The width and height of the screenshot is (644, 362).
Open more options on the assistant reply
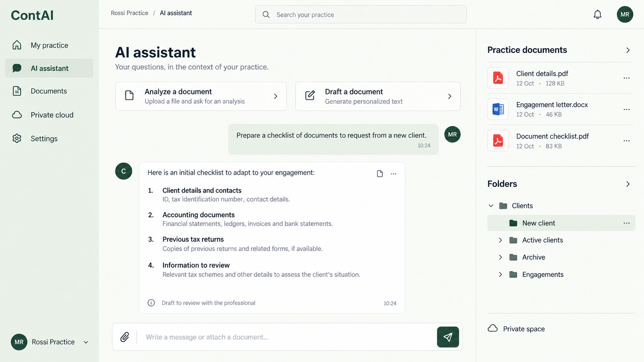[x=393, y=174]
